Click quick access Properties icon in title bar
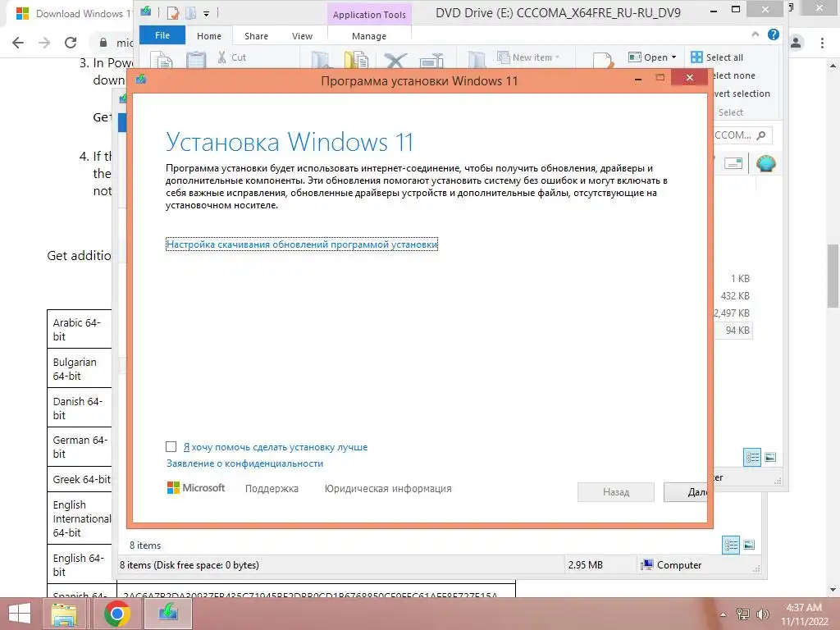 tap(172, 12)
